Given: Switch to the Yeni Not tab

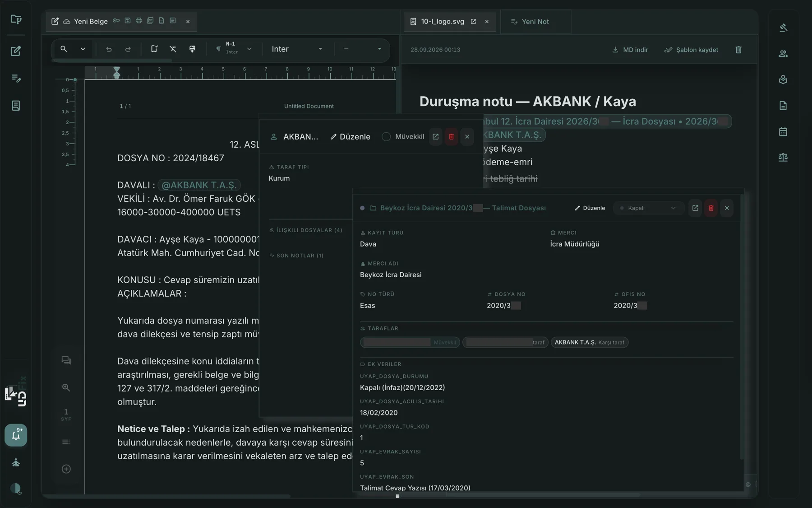Looking at the screenshot, I should (x=535, y=22).
